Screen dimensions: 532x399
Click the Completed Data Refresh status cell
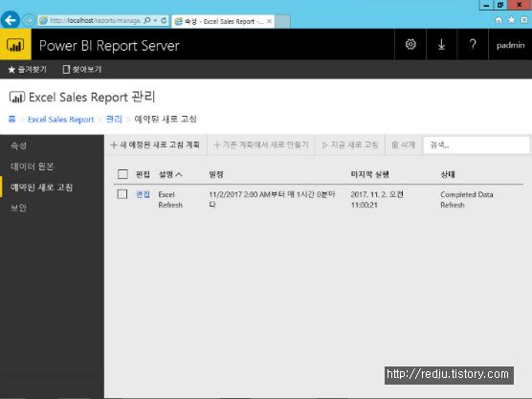[x=467, y=199]
